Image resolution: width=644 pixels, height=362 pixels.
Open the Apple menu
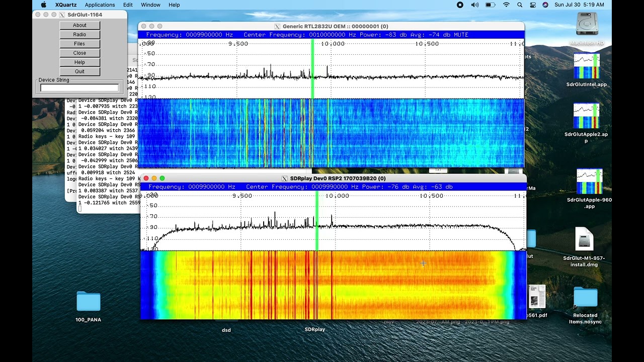[x=44, y=5]
